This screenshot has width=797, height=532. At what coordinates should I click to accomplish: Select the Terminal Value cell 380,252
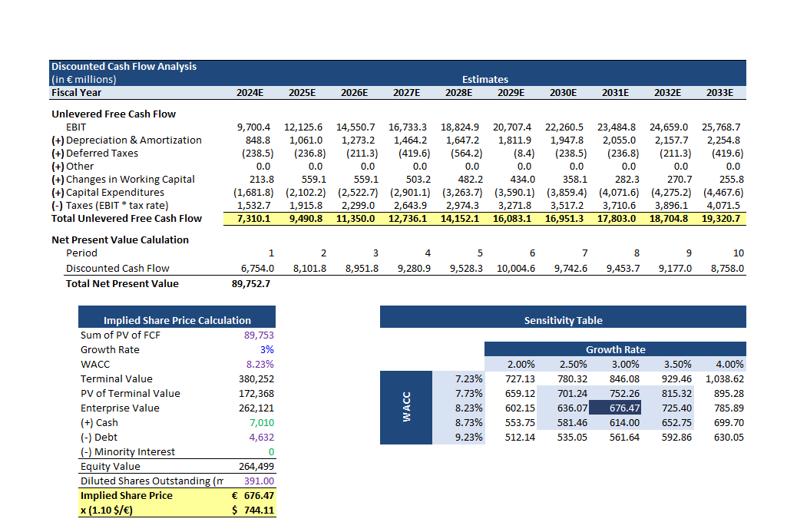256,379
